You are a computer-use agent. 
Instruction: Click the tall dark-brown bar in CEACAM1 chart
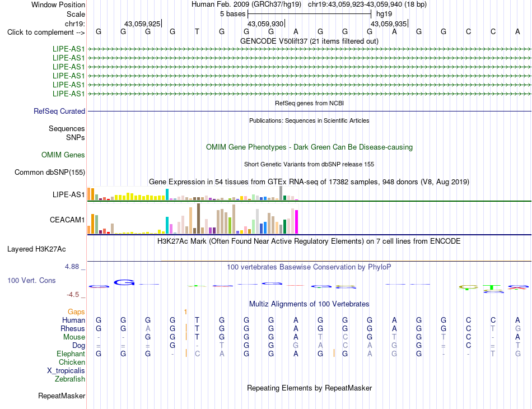click(198, 219)
